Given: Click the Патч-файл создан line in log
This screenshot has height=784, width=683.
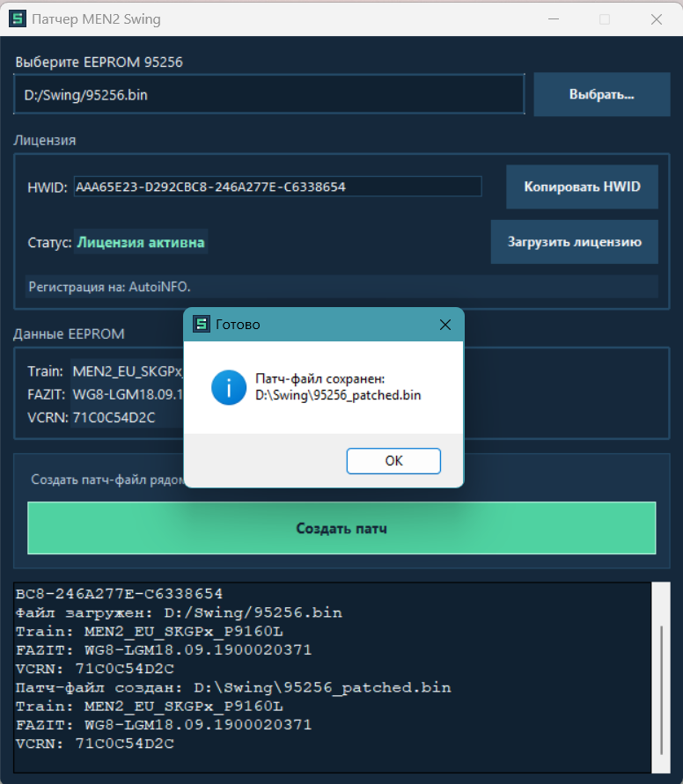Looking at the screenshot, I should (233, 687).
